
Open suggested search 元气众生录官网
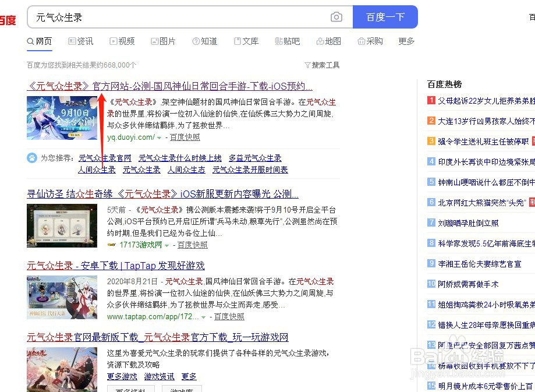105,158
